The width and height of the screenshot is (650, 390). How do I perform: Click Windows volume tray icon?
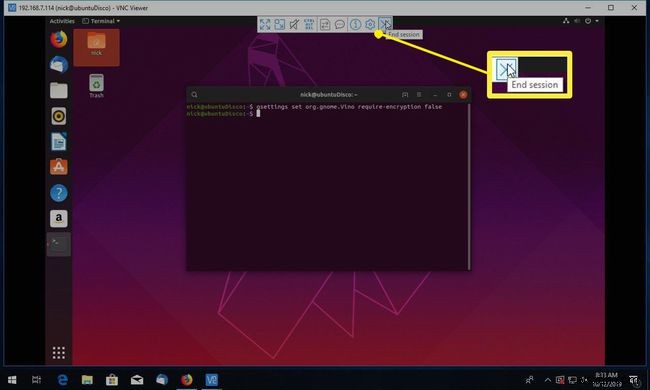point(585,380)
